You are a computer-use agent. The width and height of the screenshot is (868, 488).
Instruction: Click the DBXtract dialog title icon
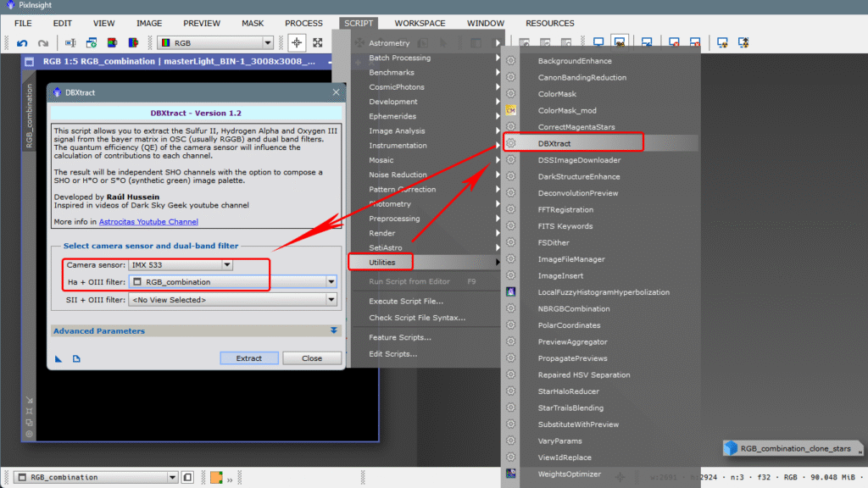(x=57, y=92)
